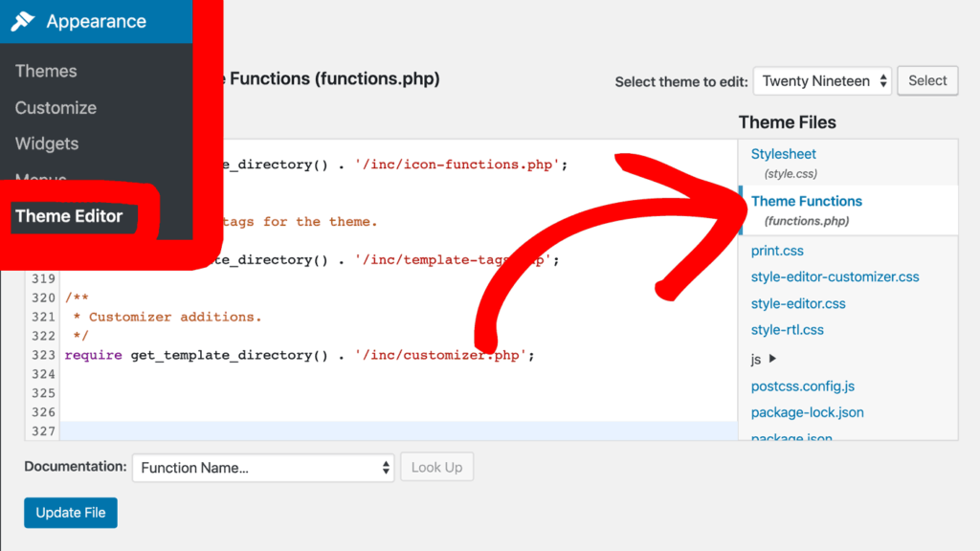Open style-editor-customizer.css file
This screenshot has width=980, height=551.
point(835,276)
